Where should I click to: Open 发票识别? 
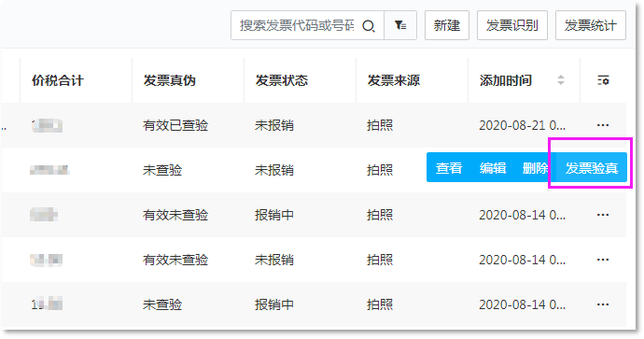coord(512,25)
